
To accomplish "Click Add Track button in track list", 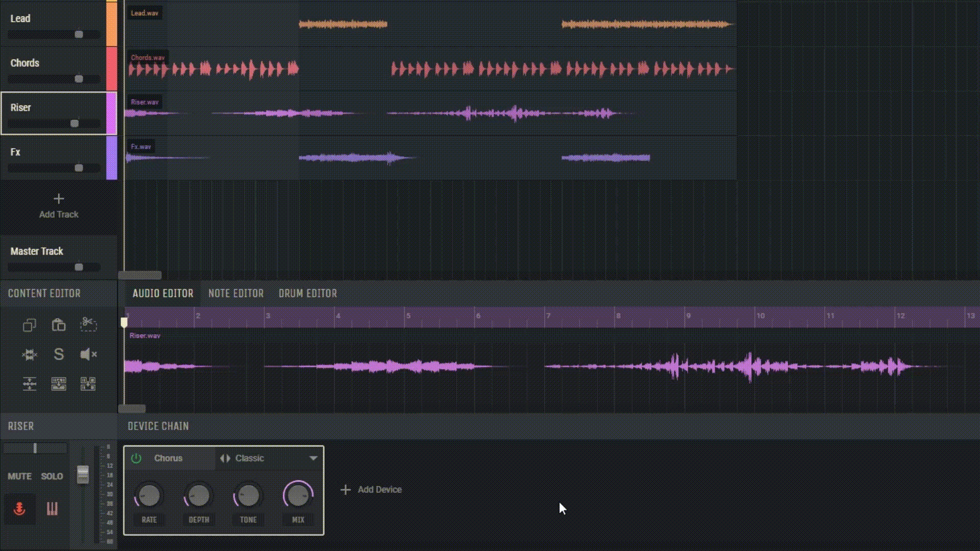I will pyautogui.click(x=59, y=206).
